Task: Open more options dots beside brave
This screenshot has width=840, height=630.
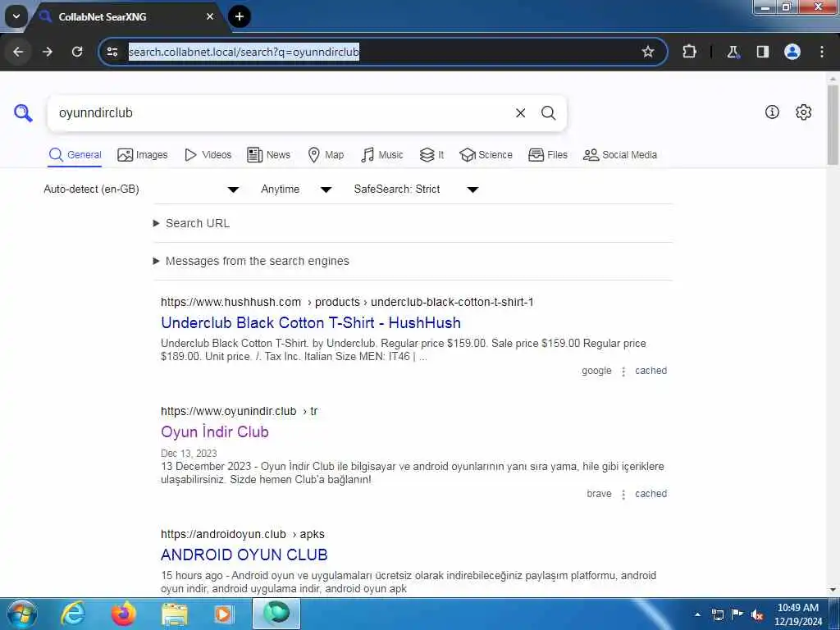Action: (623, 495)
